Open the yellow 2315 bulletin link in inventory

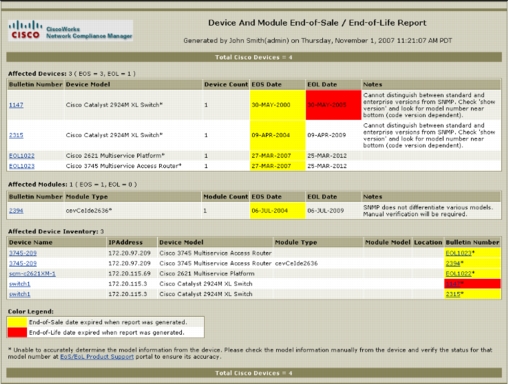[x=453, y=294]
